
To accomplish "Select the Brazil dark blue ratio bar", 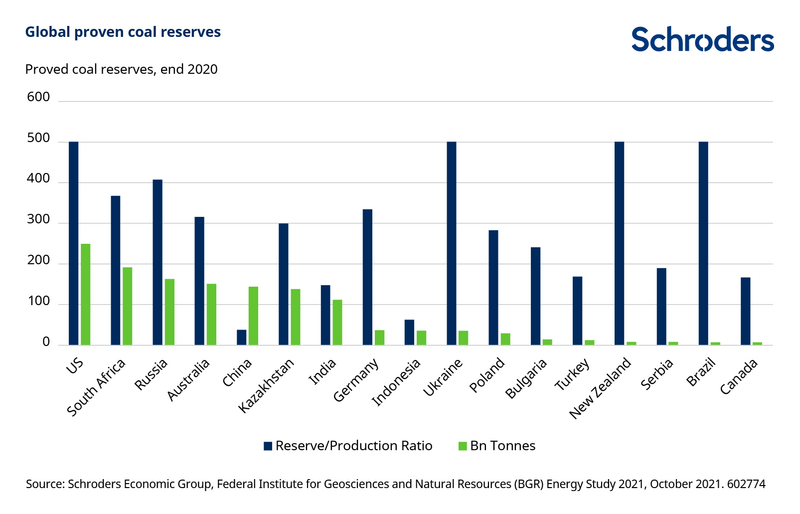I will (703, 243).
